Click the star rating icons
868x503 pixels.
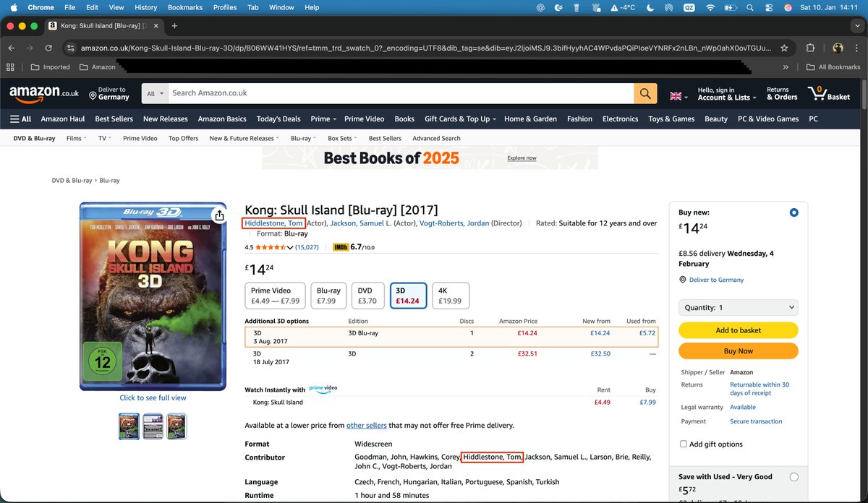271,247
